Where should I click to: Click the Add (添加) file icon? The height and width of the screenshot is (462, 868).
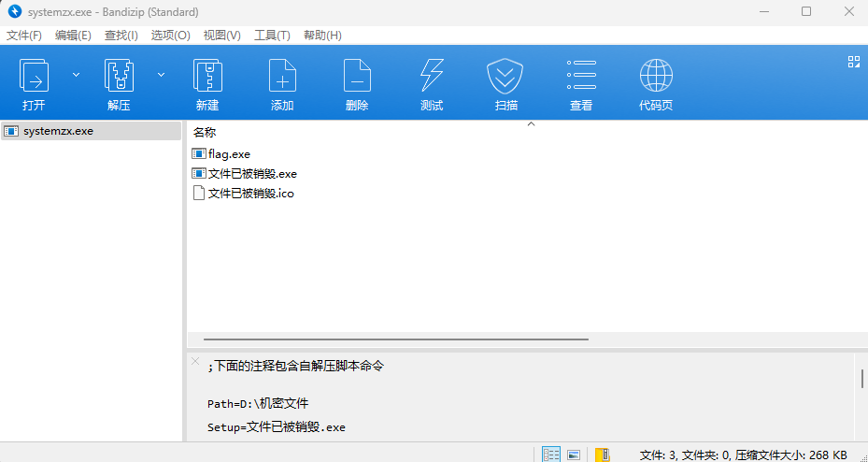click(x=282, y=76)
